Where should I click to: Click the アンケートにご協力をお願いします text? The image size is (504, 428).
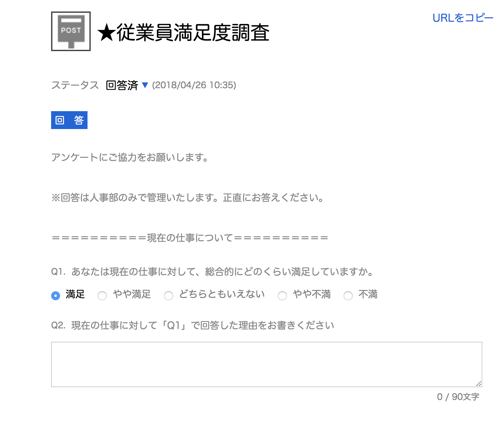click(130, 157)
